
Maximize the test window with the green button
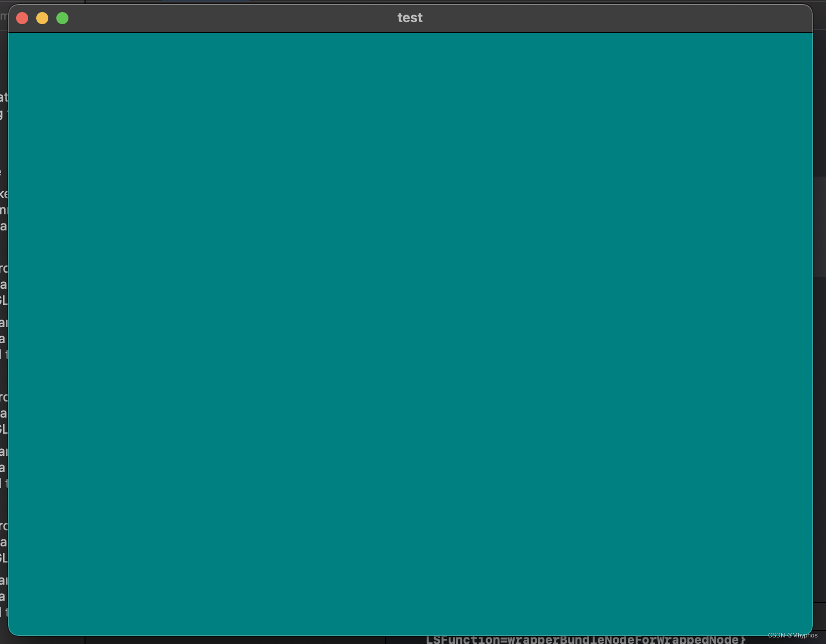pos(62,18)
